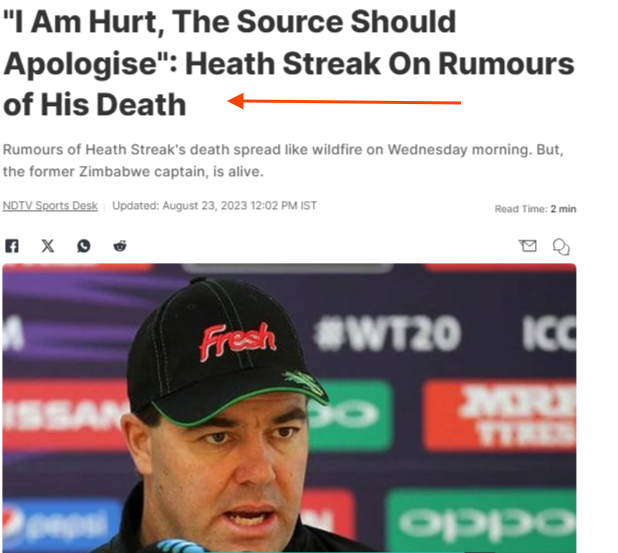Open the press conference article photo
Image resolution: width=618 pixels, height=553 pixels.
pos(289,408)
